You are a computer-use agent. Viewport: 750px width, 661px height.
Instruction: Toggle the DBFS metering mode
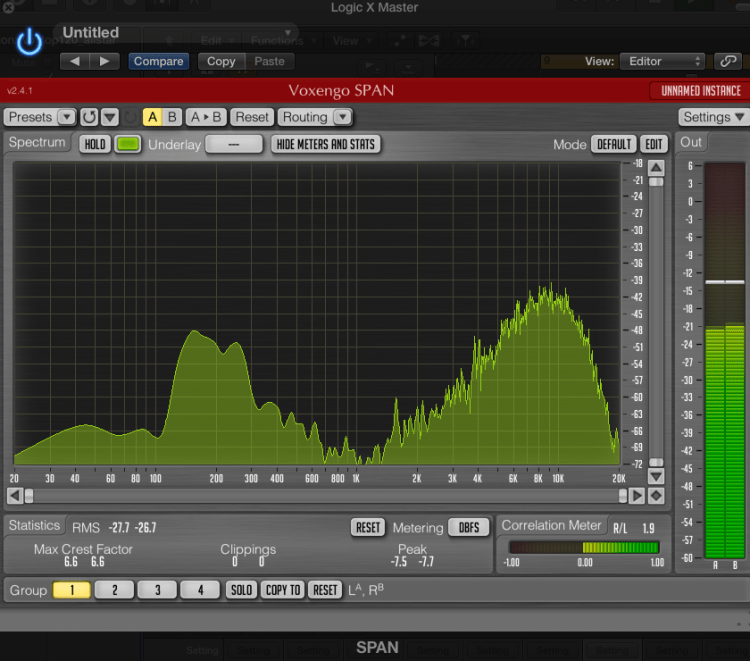tap(469, 528)
